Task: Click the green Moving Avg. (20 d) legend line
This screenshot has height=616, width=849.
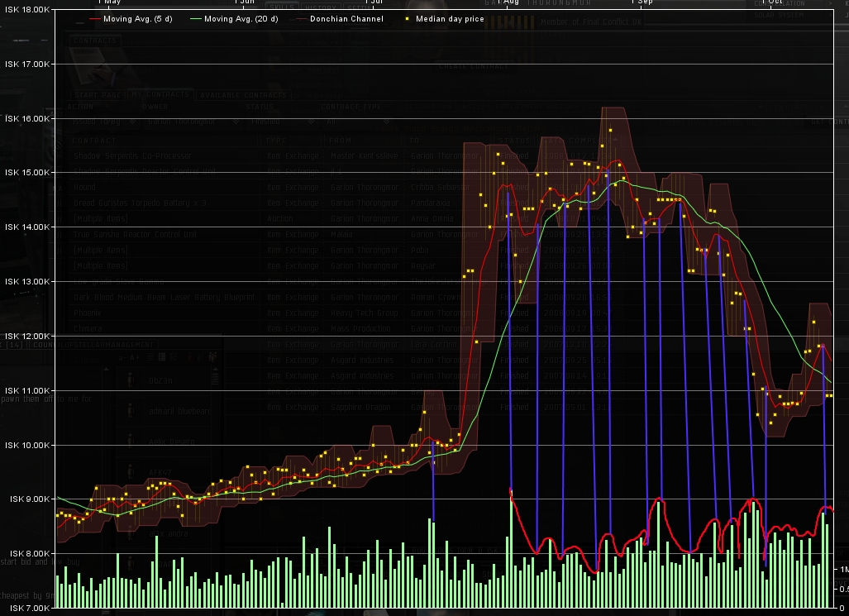Action: pyautogui.click(x=194, y=19)
